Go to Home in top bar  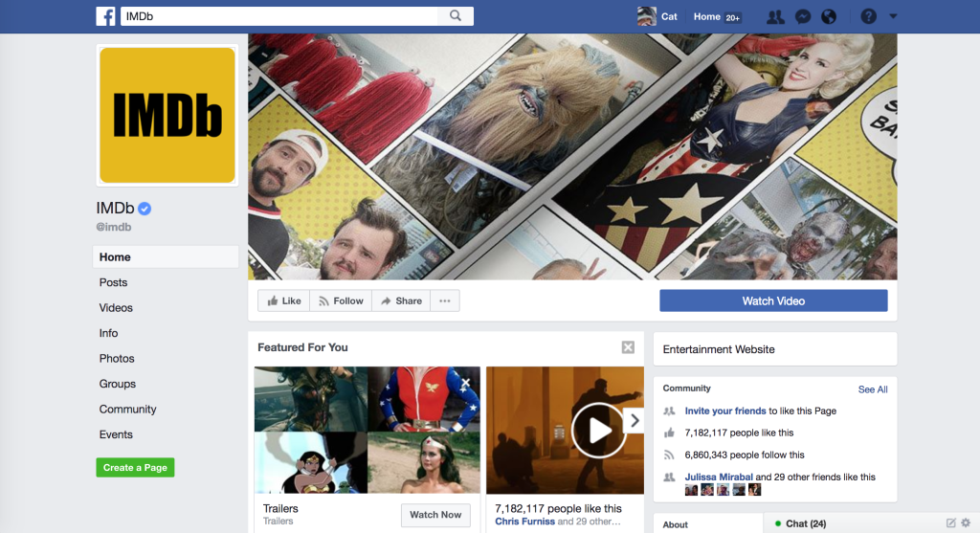(706, 17)
